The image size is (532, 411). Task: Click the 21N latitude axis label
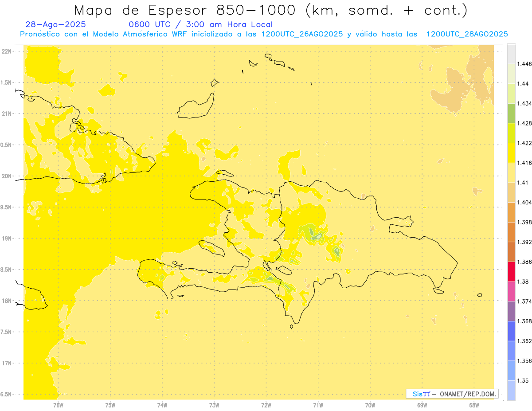point(7,114)
